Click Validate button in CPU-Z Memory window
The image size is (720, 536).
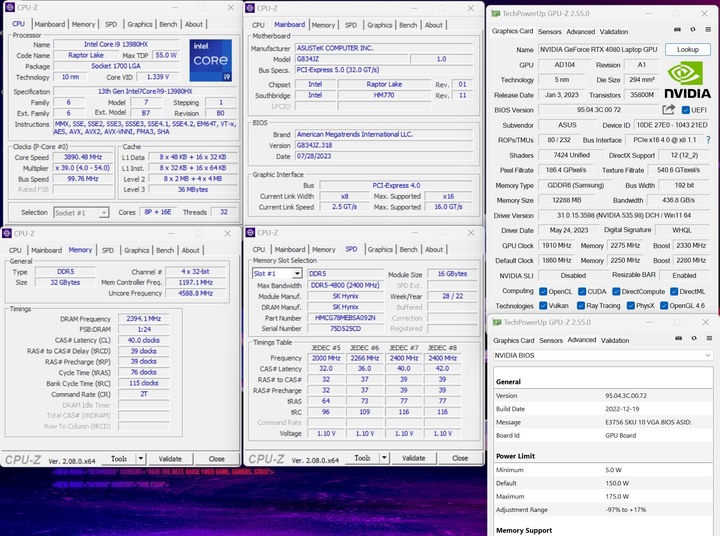pyautogui.click(x=170, y=458)
